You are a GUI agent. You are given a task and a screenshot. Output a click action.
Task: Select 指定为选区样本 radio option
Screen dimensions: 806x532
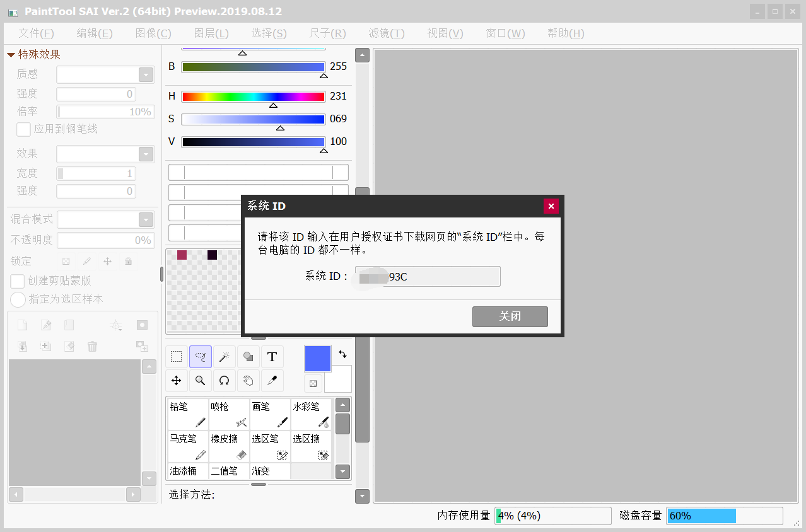coord(18,299)
